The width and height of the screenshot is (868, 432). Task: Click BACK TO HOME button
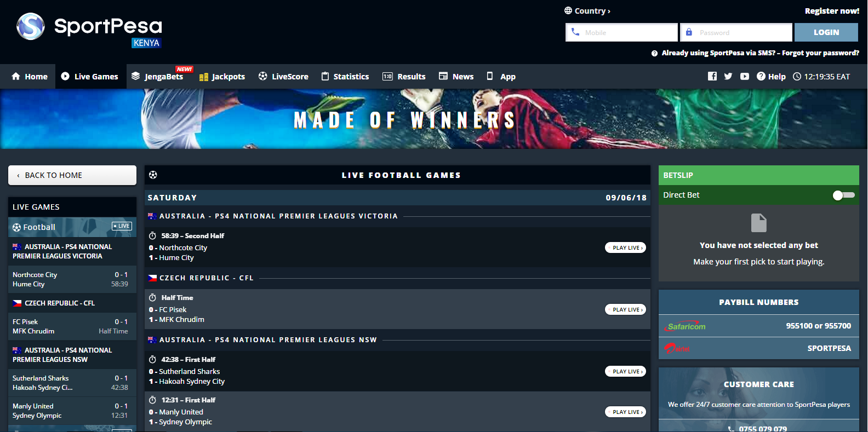point(72,175)
